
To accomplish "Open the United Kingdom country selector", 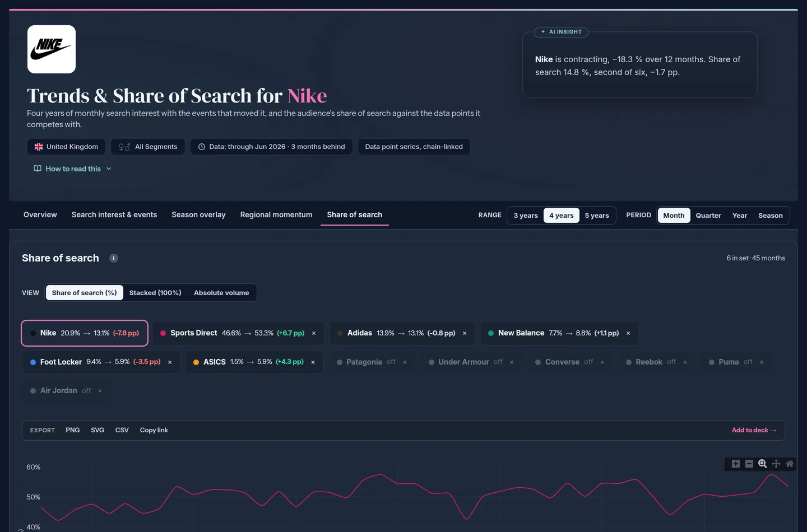I will [66, 147].
